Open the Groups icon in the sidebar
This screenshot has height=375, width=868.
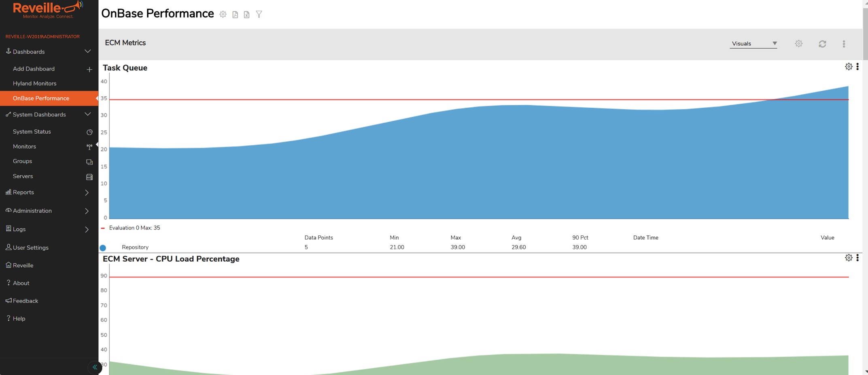[x=89, y=162]
